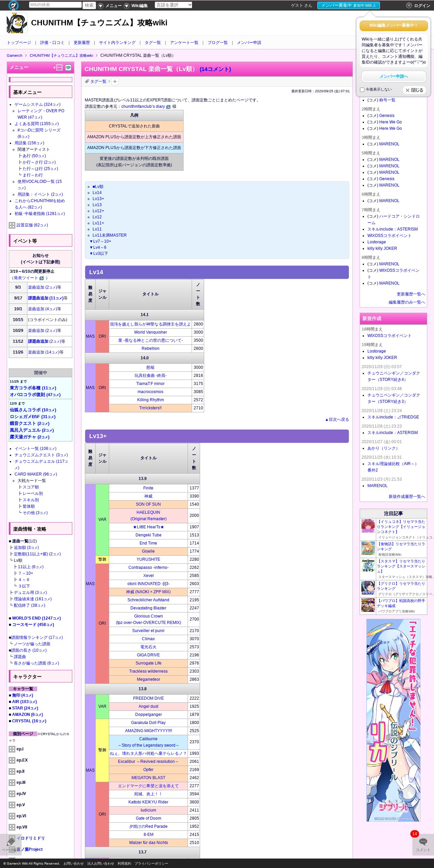Image resolution: width=434 pixels, height=868 pixels.
Task: Click the settings gear icon near ログイン
Action: coord(409,5)
